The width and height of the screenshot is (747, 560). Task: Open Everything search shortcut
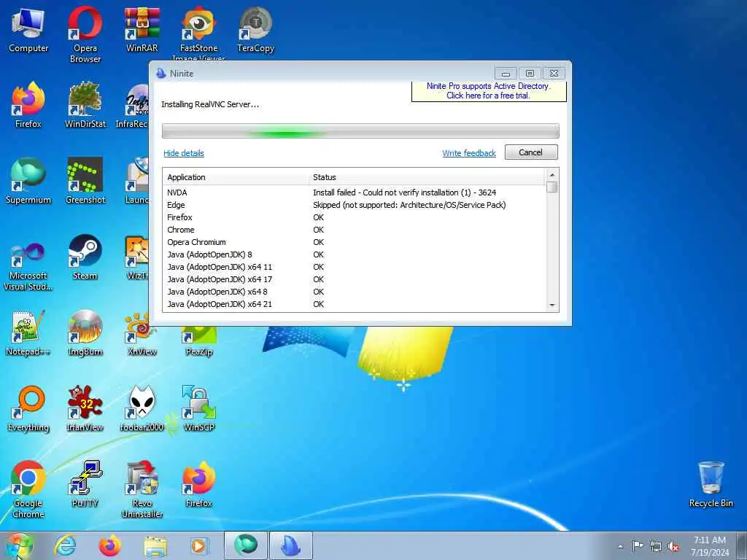point(28,408)
